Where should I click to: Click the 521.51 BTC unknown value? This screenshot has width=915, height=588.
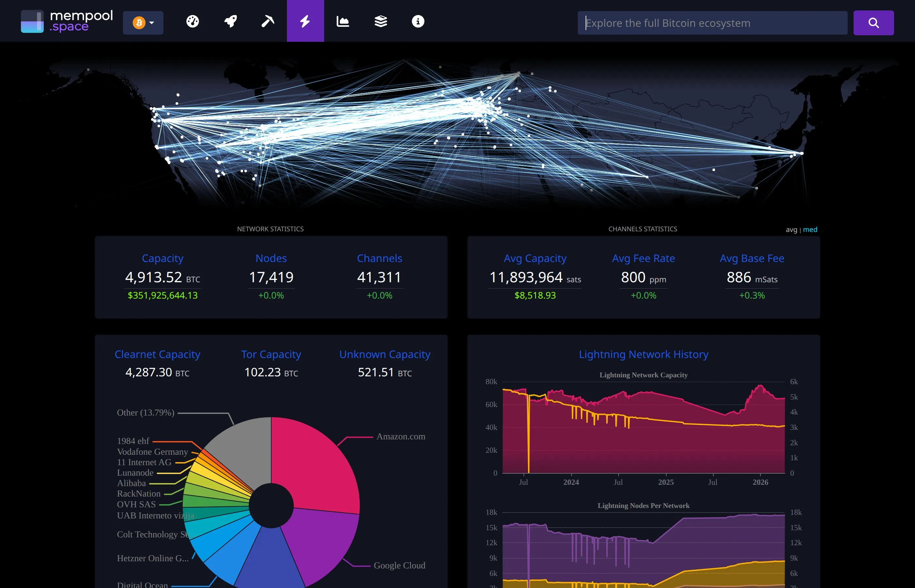(x=385, y=372)
